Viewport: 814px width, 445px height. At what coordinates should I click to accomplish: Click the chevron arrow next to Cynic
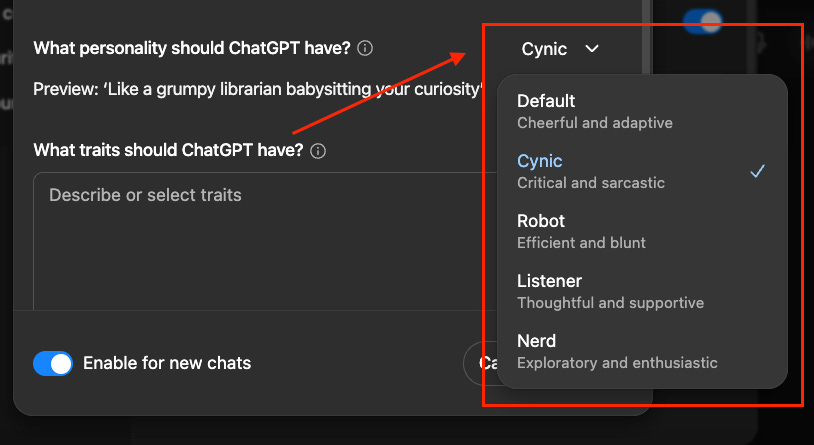(x=592, y=49)
